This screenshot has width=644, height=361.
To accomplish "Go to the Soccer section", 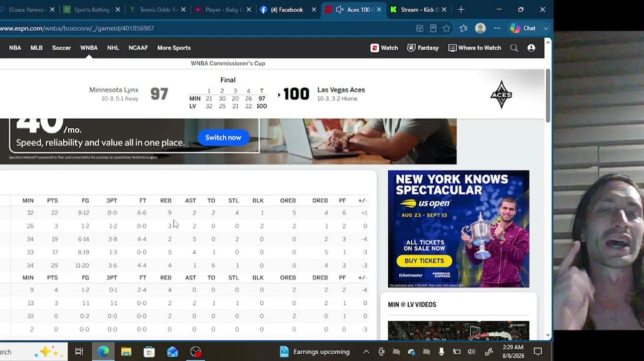I will point(62,48).
